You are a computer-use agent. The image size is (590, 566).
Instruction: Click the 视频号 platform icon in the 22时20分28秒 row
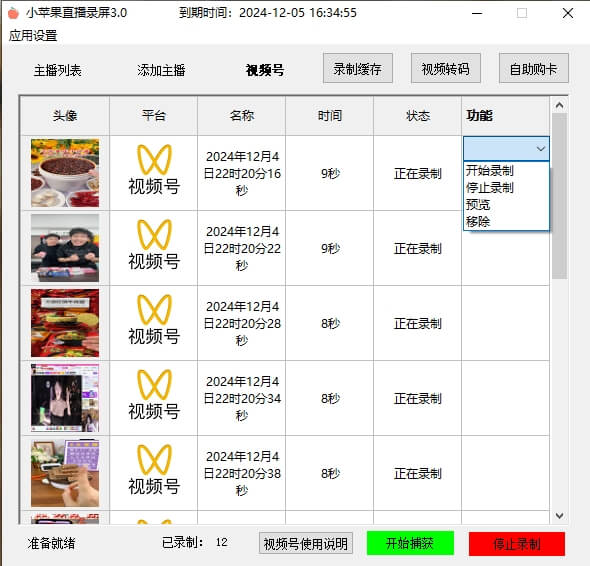point(154,320)
